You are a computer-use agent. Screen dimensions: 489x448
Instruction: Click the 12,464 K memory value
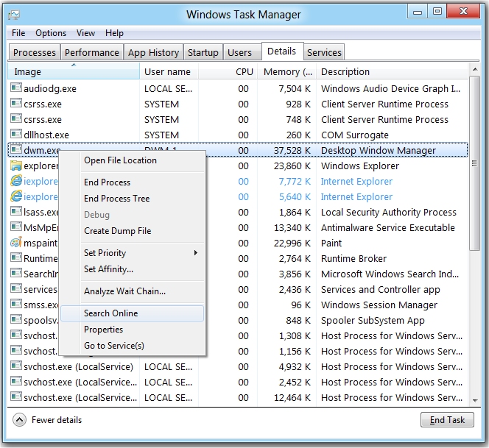click(292, 397)
